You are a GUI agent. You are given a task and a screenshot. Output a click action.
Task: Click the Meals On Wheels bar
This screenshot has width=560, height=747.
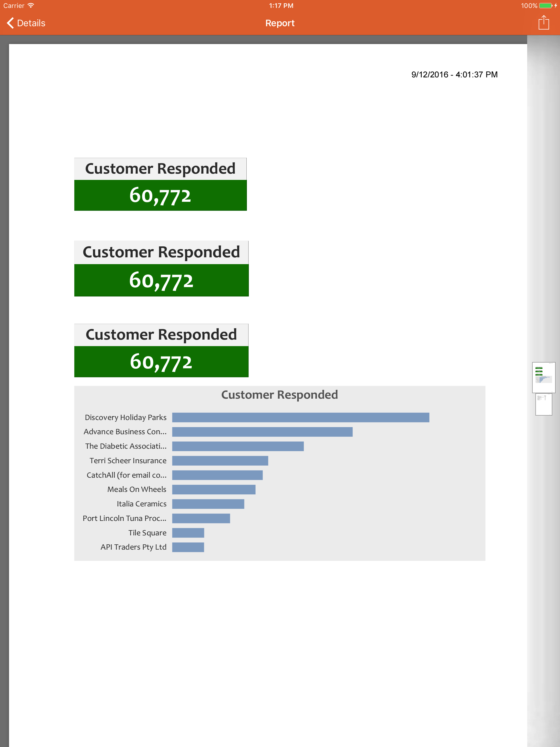point(214,489)
